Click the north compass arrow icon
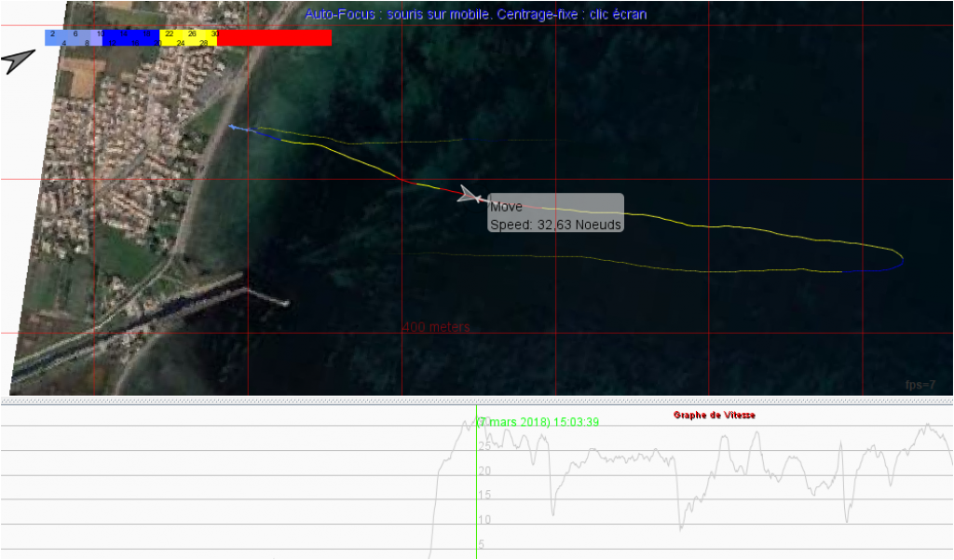Image resolution: width=954 pixels, height=560 pixels. tap(18, 61)
